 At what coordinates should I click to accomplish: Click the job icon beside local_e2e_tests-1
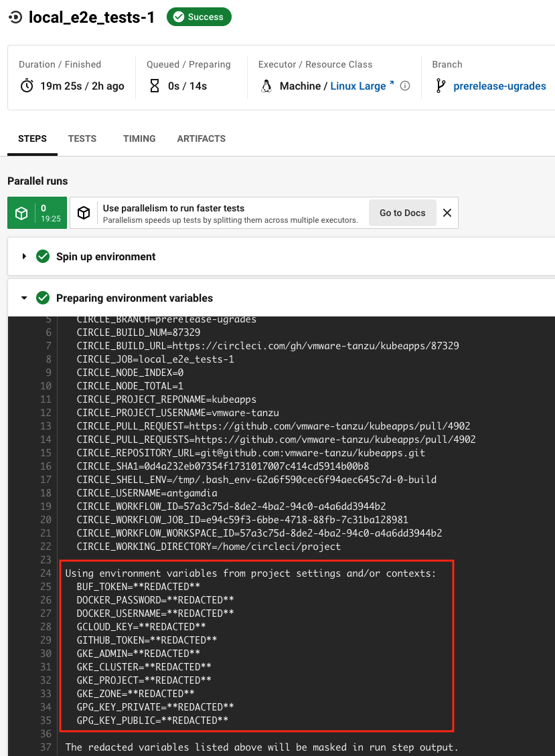[x=15, y=17]
